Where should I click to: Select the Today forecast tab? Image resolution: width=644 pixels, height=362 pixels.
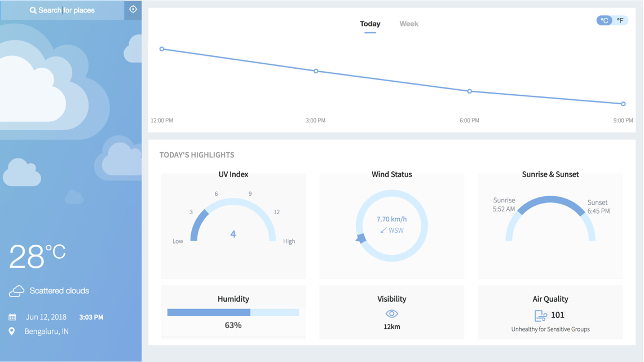[x=370, y=24]
